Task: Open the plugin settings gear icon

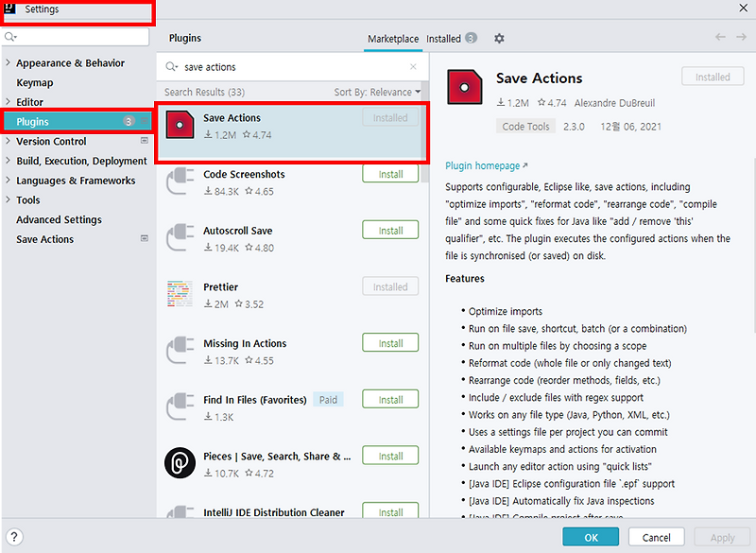Action: (499, 38)
